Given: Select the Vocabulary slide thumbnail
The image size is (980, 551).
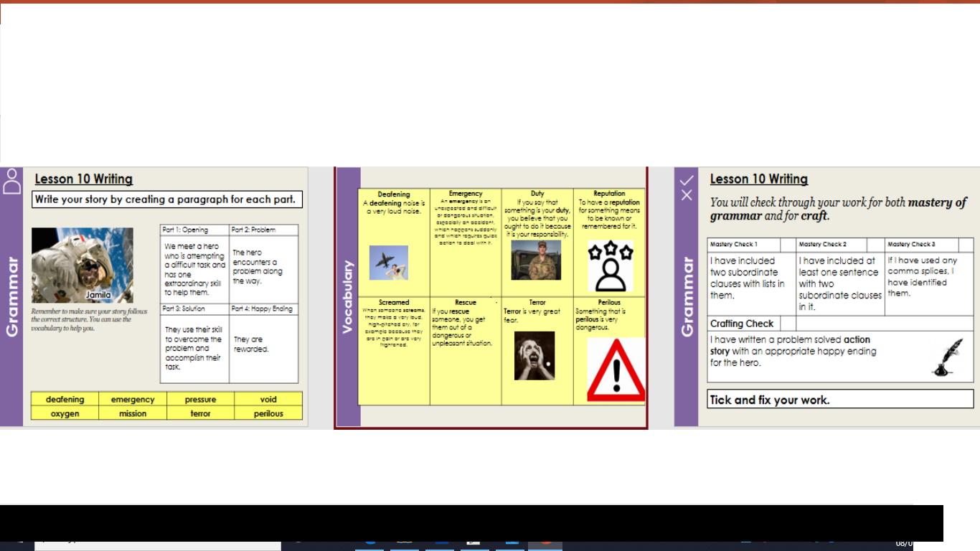Looking at the screenshot, I should 491,297.
